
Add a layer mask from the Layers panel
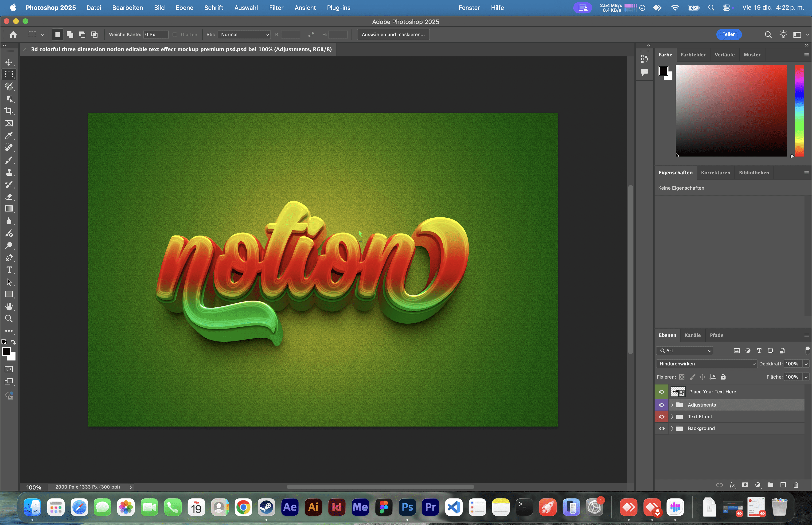(746, 485)
